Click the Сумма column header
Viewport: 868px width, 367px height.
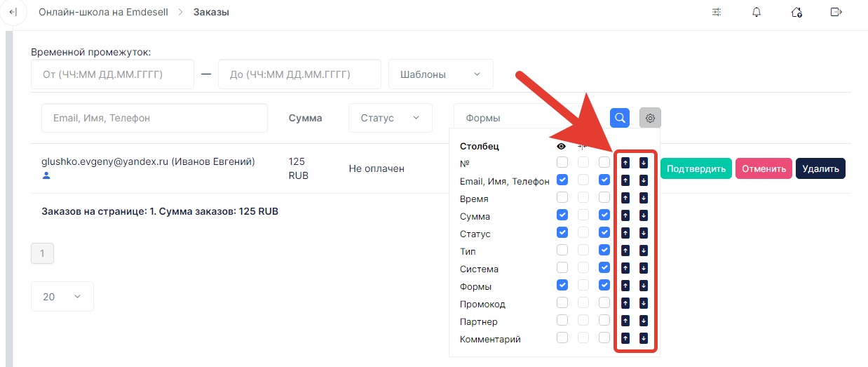point(305,118)
